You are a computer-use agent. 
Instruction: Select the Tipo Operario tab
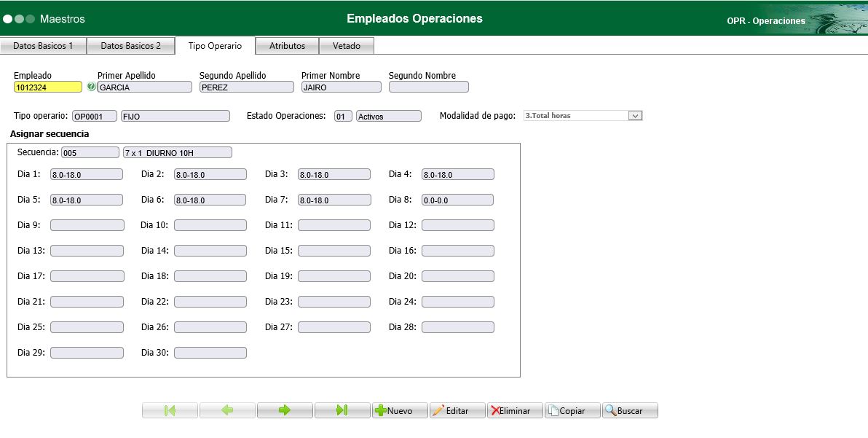215,46
